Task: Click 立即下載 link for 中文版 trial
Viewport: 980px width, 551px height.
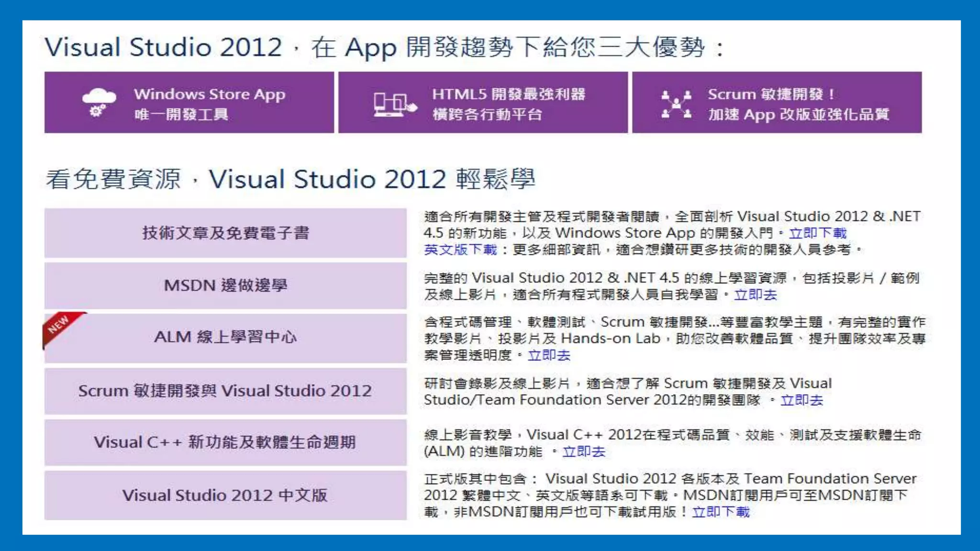Action: [721, 512]
